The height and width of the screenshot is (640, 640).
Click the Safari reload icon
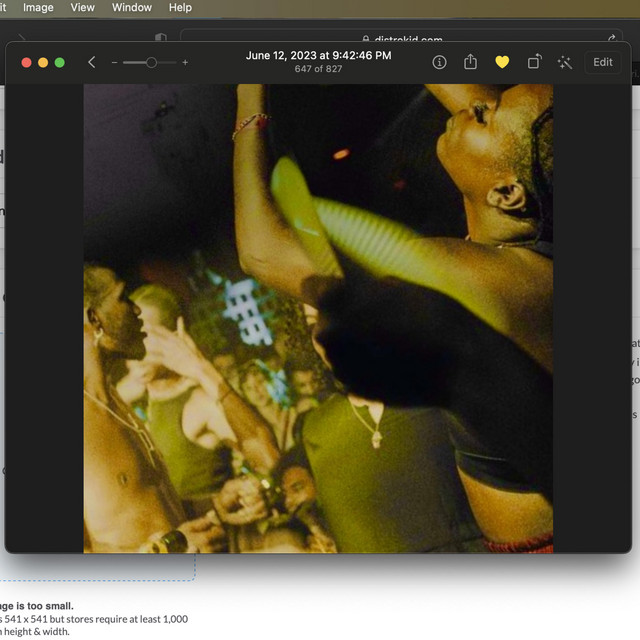coord(610,38)
